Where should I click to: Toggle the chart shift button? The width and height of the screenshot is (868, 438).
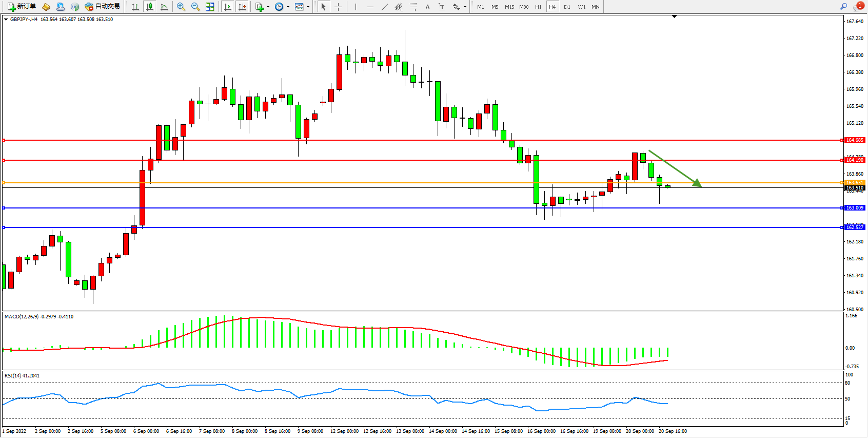[x=242, y=7]
